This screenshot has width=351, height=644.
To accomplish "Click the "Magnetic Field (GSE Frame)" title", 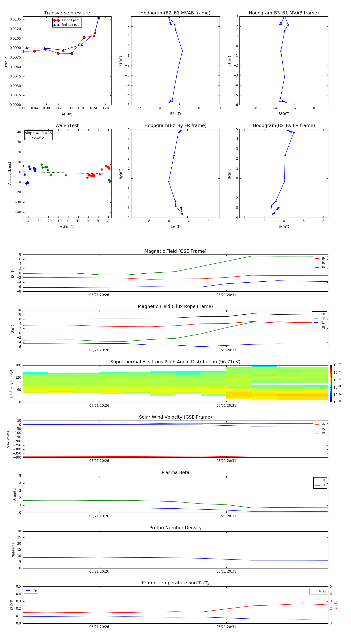I will 175,251.
